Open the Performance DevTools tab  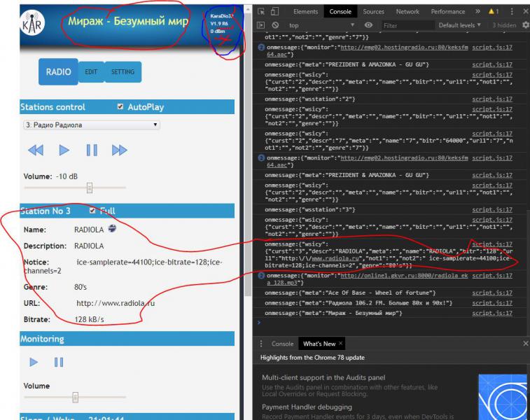(448, 11)
